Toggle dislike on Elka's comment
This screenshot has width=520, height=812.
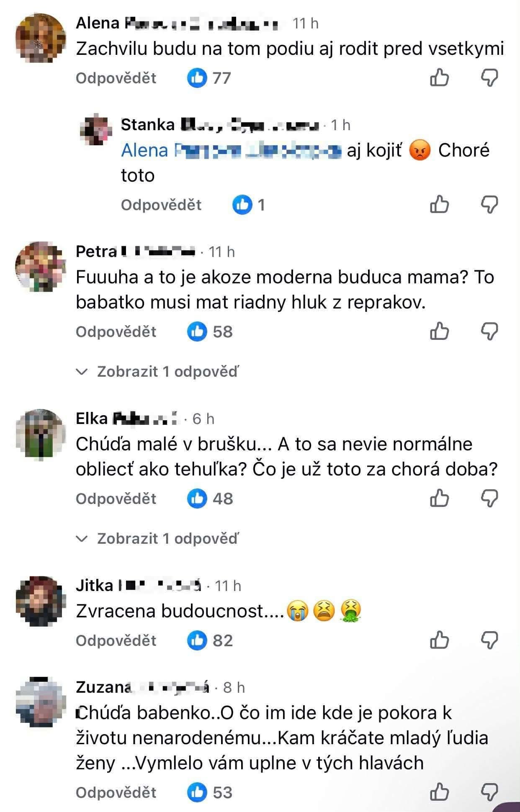(x=489, y=499)
